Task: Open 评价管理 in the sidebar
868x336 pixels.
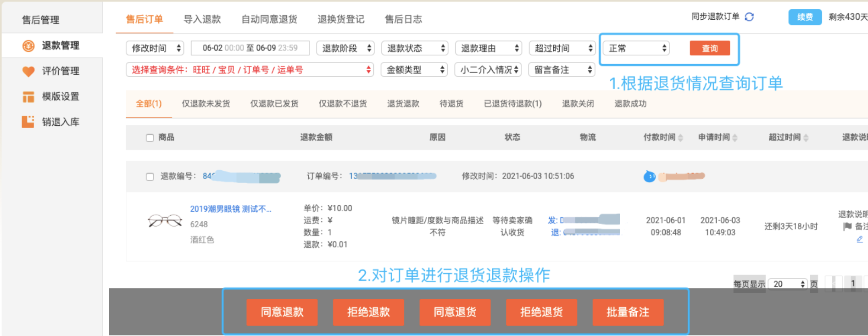Action: click(61, 71)
